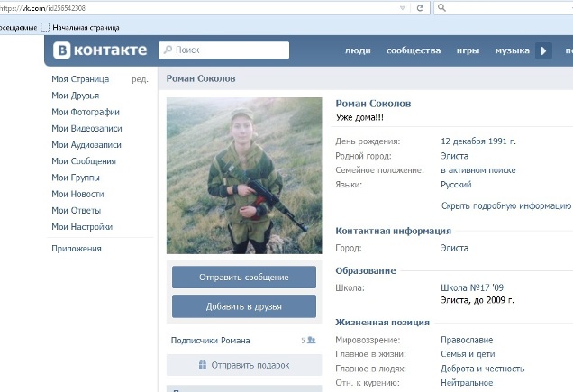Click ред. next to Моя Страница
Viewport: 573px width, 392px height.
tap(140, 79)
